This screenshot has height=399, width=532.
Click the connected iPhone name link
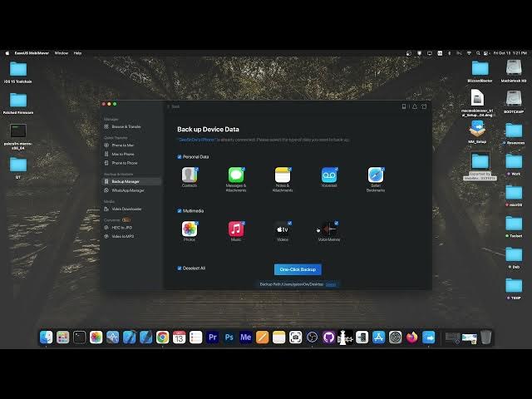pyautogui.click(x=197, y=140)
